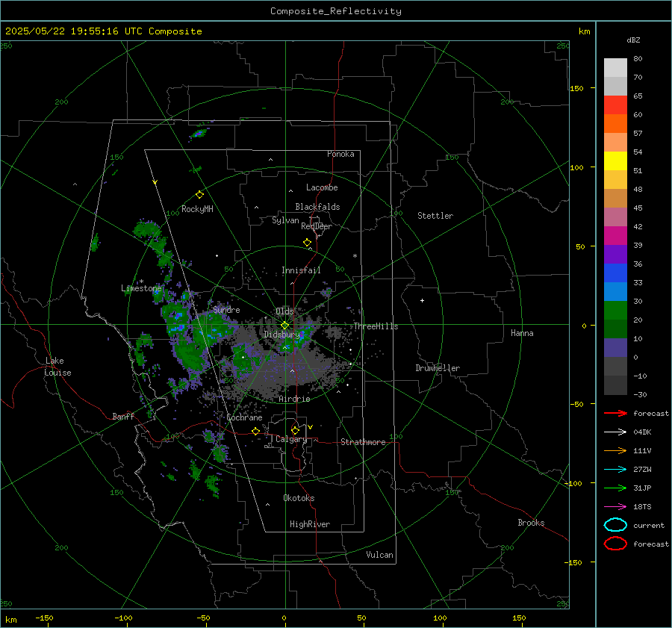Click the yellow diamond marker above Calgary
Viewport: 672px width, 628px height.
[295, 430]
